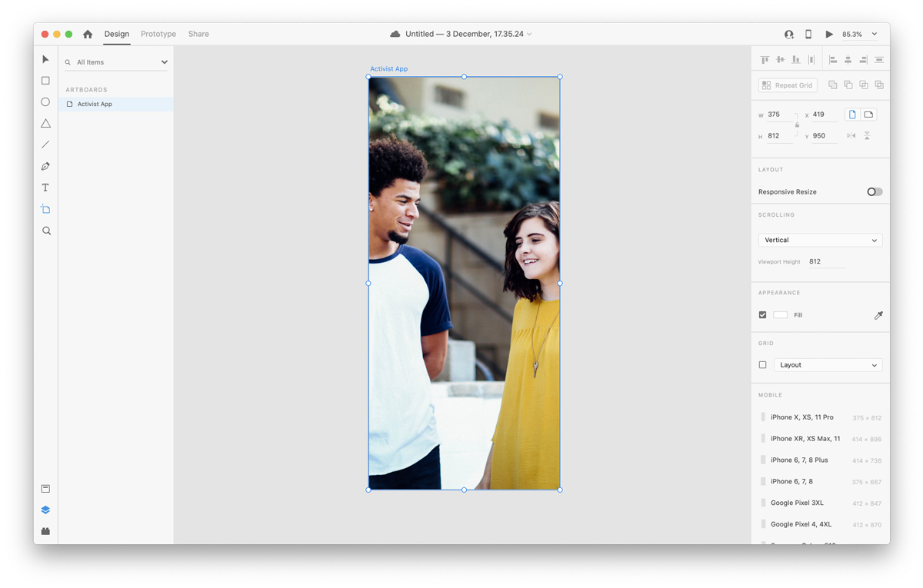Start desktop preview with play button
This screenshot has height=588, width=923.
pos(828,35)
